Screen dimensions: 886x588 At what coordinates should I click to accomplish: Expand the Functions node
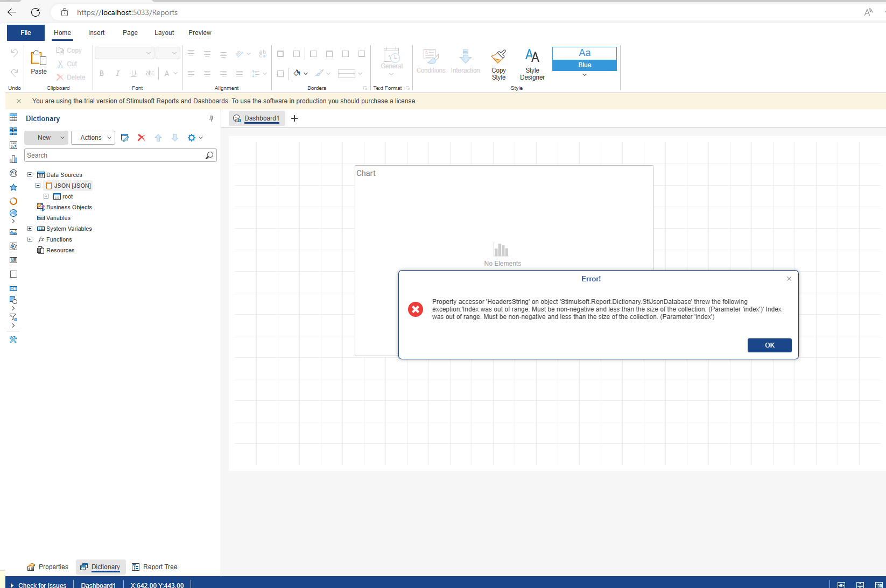30,239
